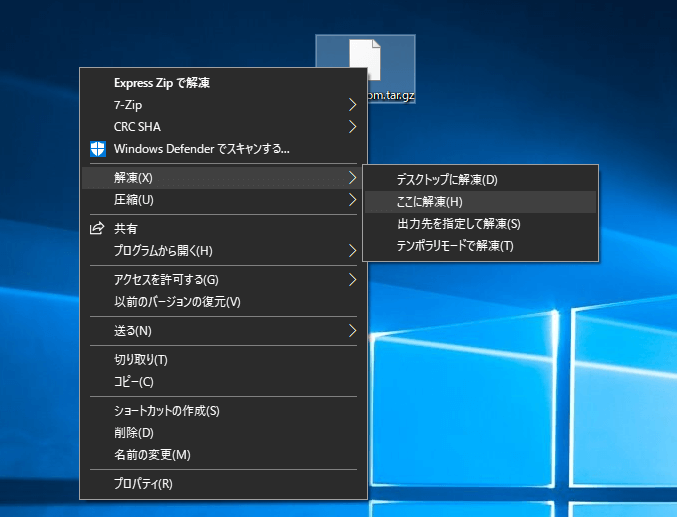Expand the 'アクセスを許可する(G)' chevron

coord(352,279)
